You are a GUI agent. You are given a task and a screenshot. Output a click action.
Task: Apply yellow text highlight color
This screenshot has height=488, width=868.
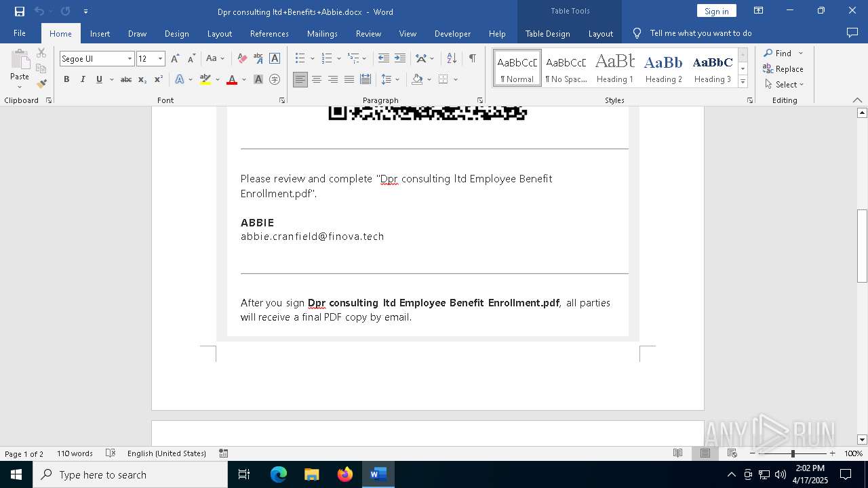pyautogui.click(x=205, y=79)
